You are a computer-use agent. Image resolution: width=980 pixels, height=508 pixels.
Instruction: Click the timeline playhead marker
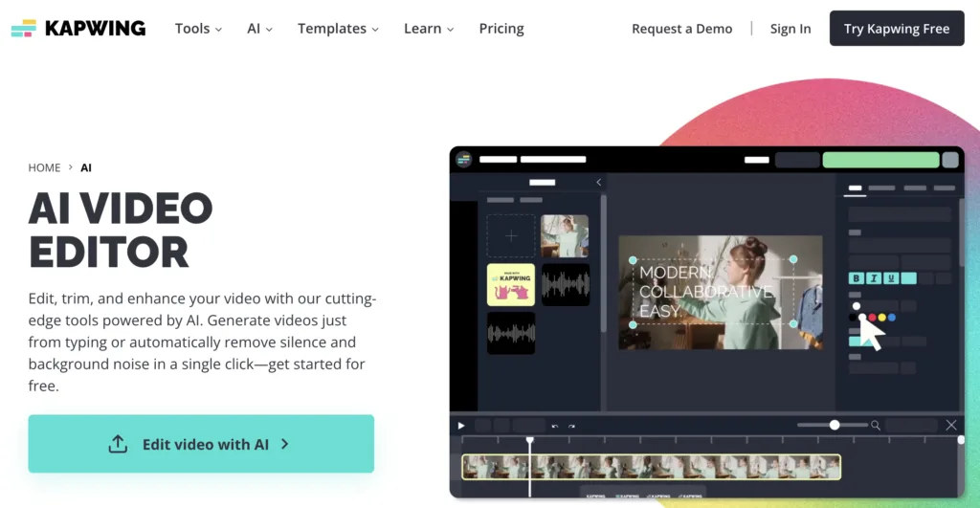tap(530, 440)
